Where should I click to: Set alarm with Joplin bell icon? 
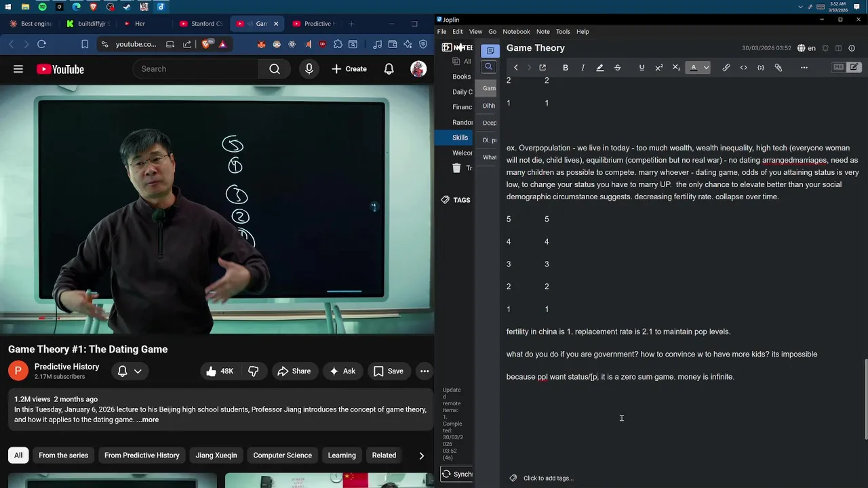(825, 48)
